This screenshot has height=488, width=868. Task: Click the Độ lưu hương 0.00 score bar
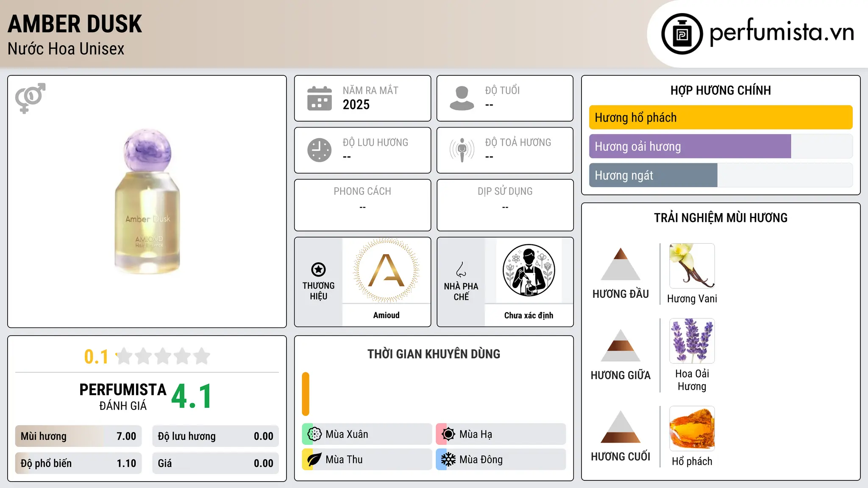215,436
